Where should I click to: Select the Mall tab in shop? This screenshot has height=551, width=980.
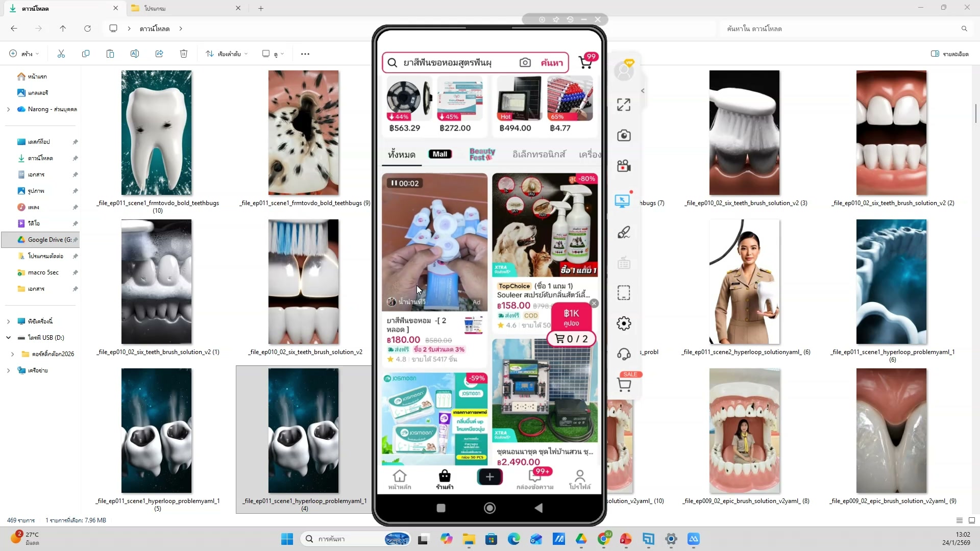[x=440, y=154]
